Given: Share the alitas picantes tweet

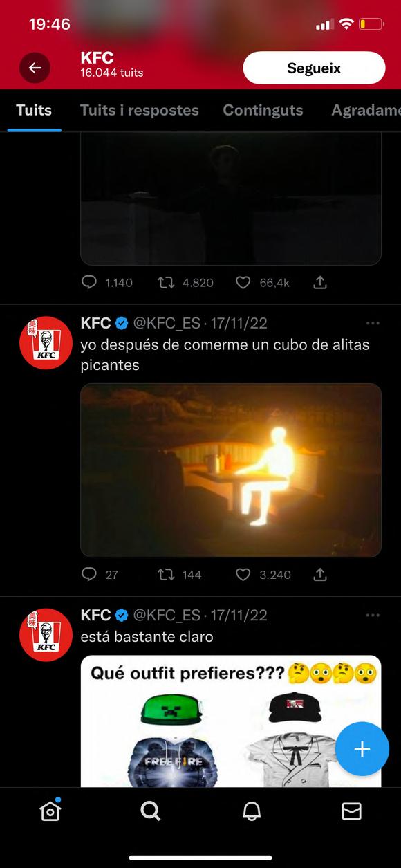Looking at the screenshot, I should click(x=320, y=575).
